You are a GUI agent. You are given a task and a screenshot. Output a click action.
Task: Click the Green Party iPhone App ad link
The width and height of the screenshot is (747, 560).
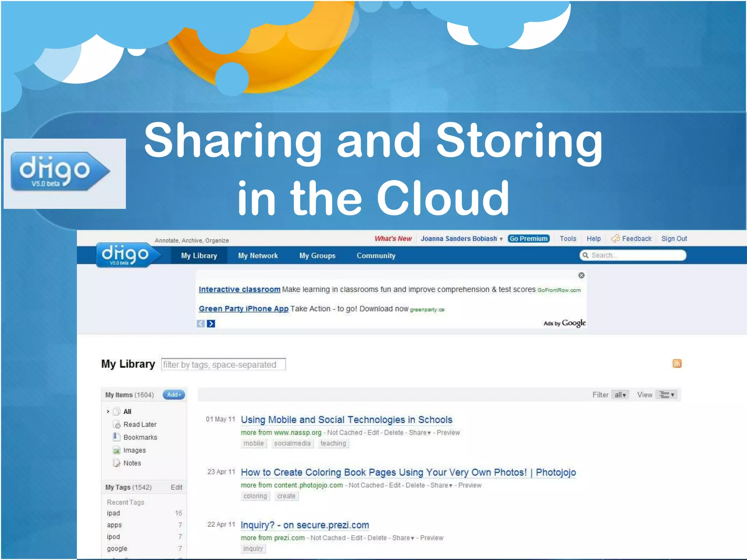click(x=244, y=308)
